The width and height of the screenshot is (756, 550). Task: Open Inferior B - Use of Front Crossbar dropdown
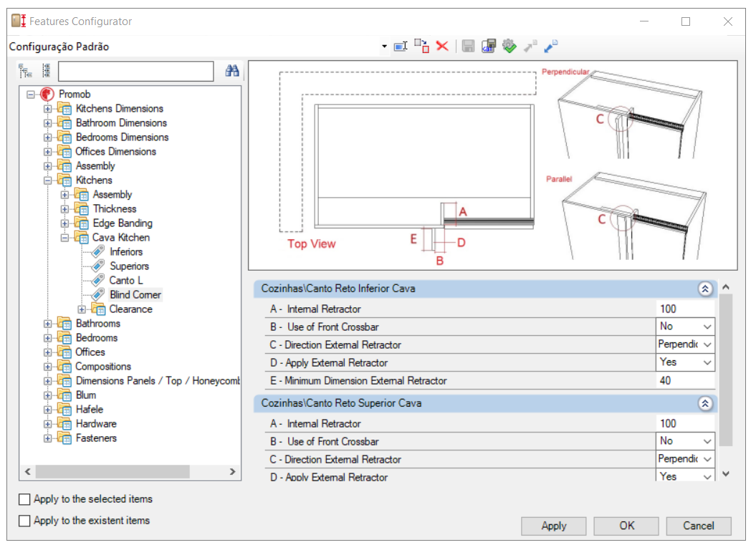tap(707, 327)
